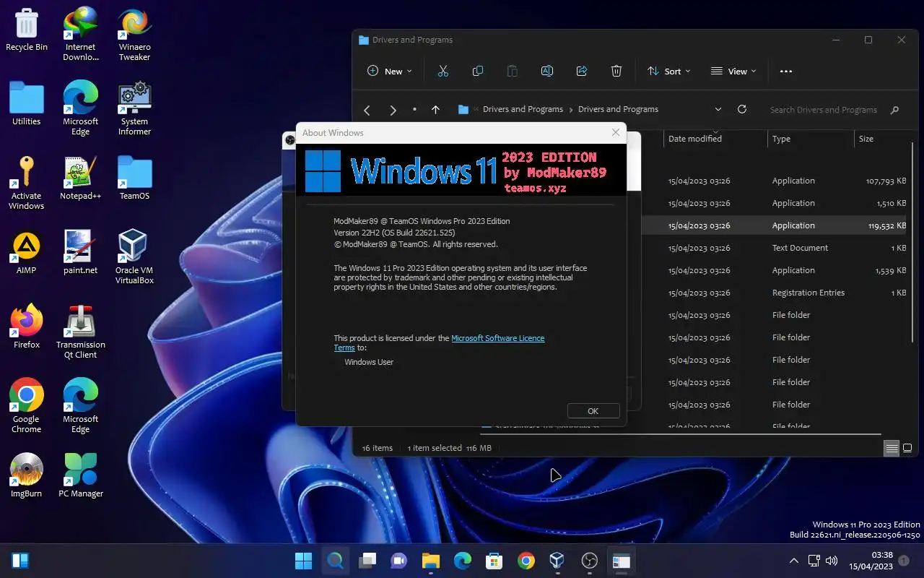Click first Drivers and Programs breadcrumb
924x578 pixels.
[x=523, y=109]
